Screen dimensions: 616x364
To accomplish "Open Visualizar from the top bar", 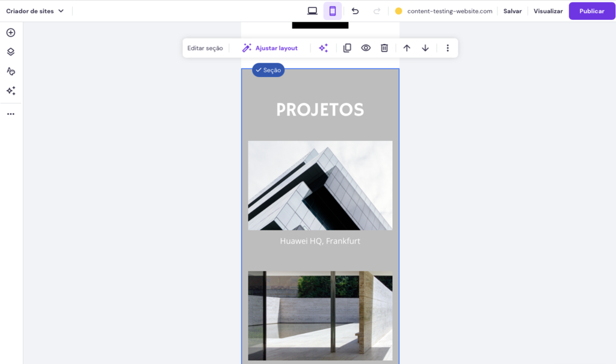I will click(548, 10).
